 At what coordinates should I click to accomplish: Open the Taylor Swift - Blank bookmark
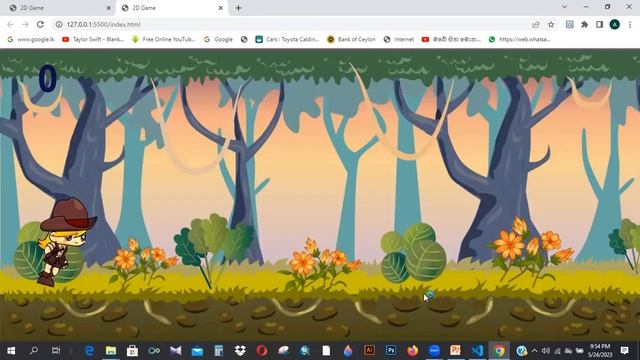click(93, 39)
